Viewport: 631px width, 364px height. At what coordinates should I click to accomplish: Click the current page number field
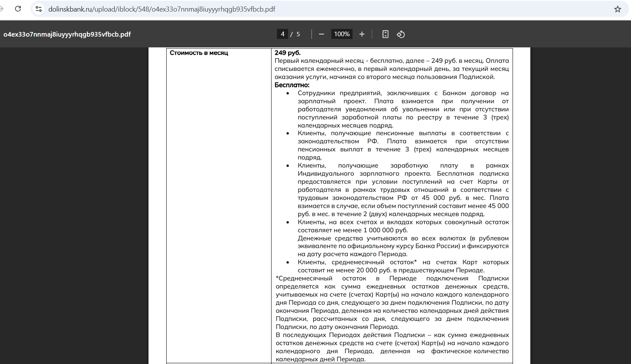tap(282, 34)
